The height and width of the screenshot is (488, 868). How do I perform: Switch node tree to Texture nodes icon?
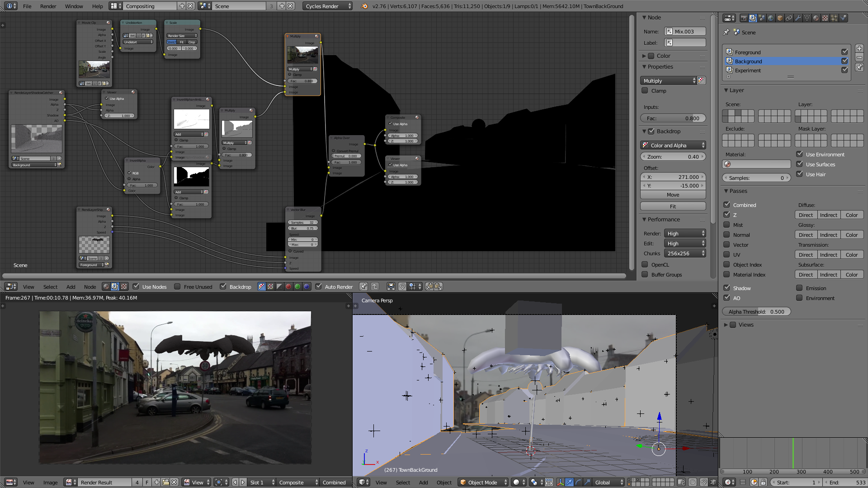124,286
